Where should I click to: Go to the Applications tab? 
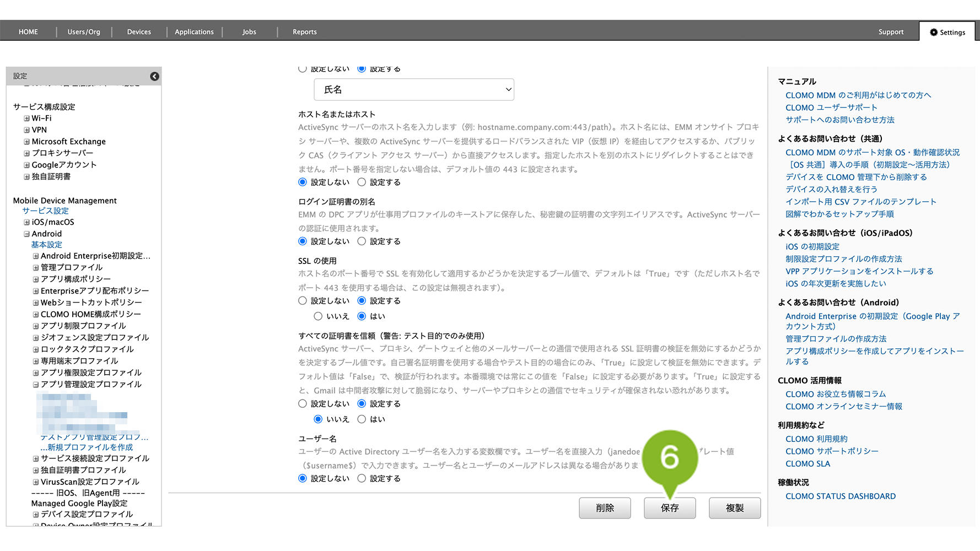pyautogui.click(x=194, y=32)
